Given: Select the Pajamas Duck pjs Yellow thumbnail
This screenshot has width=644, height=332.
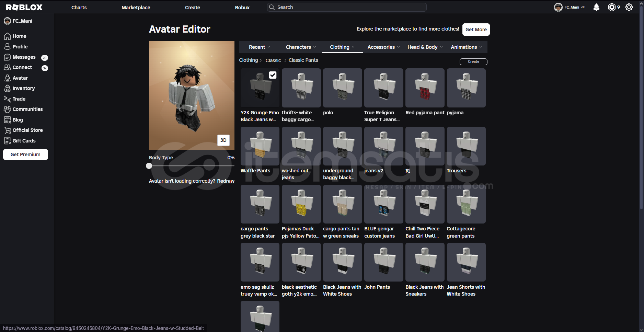Looking at the screenshot, I should coord(301,204).
